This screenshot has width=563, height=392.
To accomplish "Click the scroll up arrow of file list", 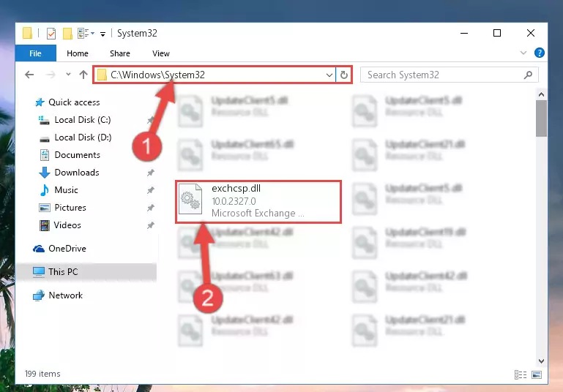I will 541,94.
